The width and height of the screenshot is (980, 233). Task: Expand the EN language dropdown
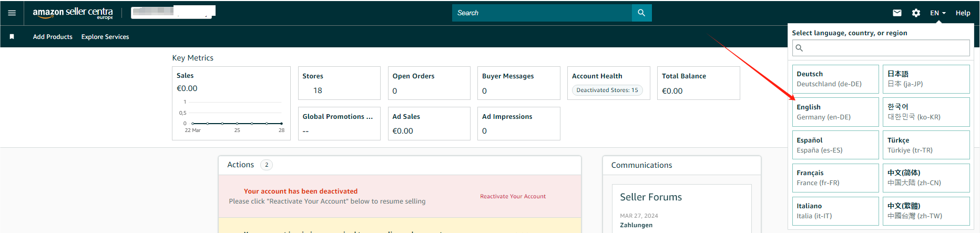tap(937, 13)
